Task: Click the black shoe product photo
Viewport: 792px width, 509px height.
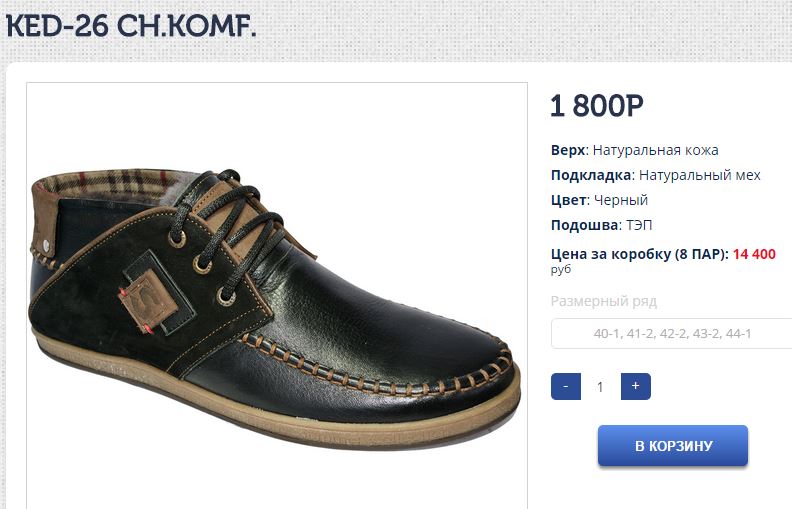Action: (x=277, y=295)
